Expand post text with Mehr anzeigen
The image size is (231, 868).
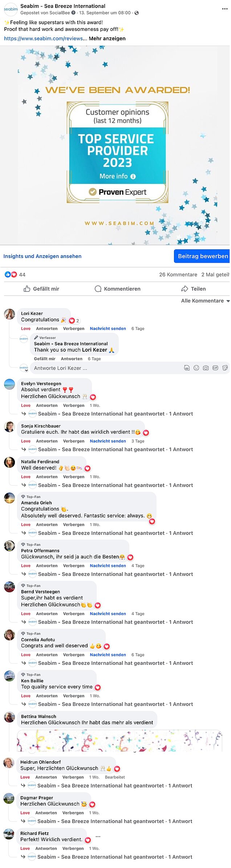tap(107, 38)
